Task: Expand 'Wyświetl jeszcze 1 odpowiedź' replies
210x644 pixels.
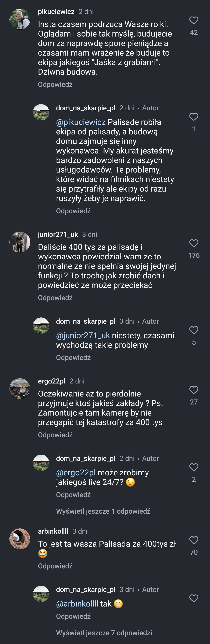Action: pos(103,511)
